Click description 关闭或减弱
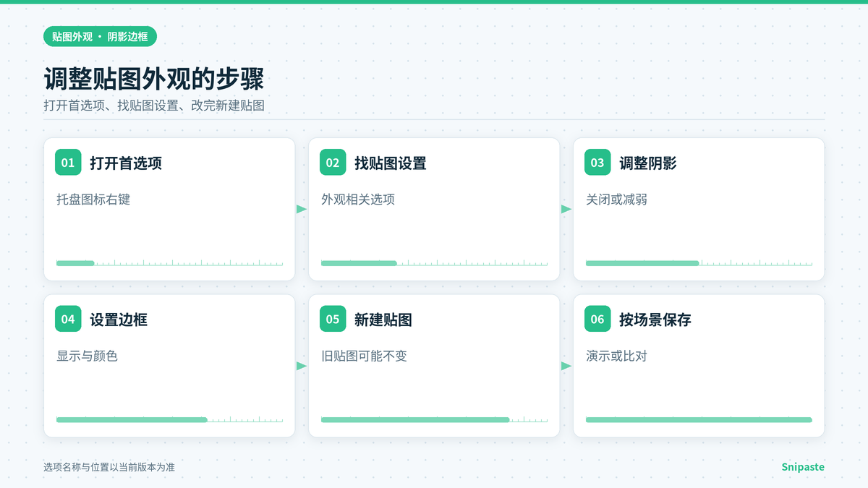Viewport: 868px width, 488px height. tap(616, 200)
